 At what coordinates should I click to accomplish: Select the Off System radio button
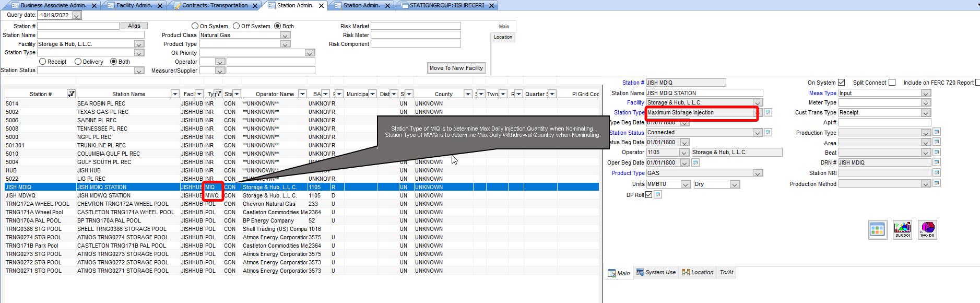click(x=237, y=26)
